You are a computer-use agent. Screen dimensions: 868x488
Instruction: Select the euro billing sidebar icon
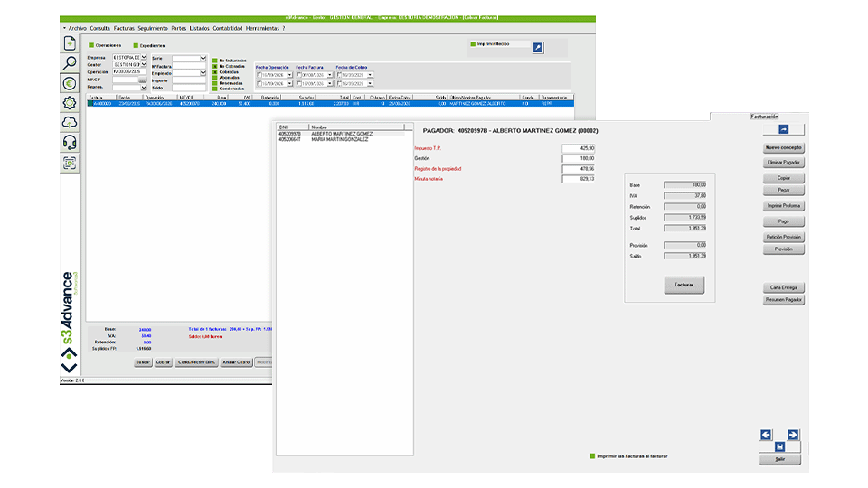pos(70,83)
